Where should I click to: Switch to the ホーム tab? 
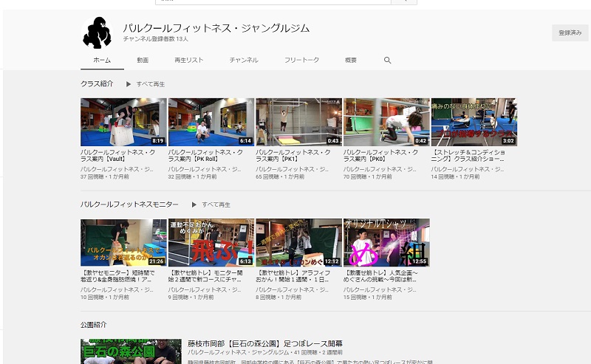click(102, 61)
